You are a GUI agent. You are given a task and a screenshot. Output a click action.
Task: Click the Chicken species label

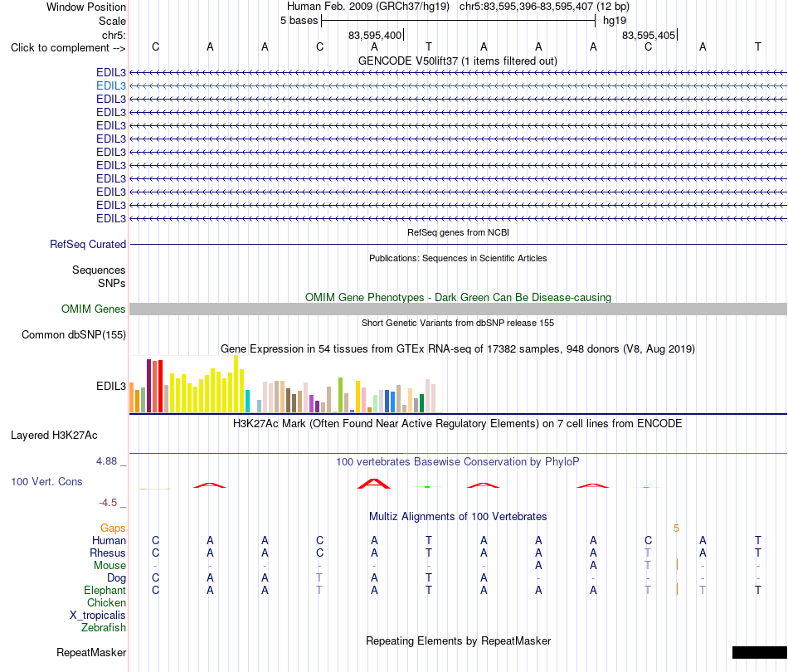tap(106, 603)
